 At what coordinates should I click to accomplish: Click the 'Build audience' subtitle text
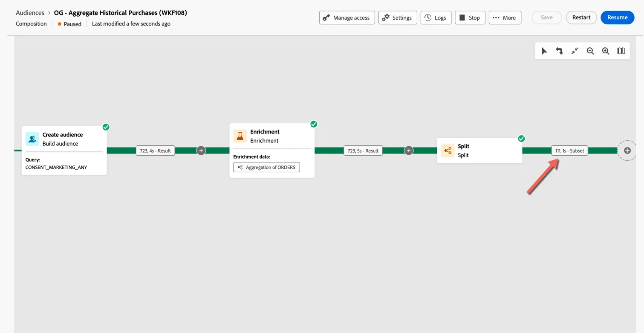coord(60,144)
